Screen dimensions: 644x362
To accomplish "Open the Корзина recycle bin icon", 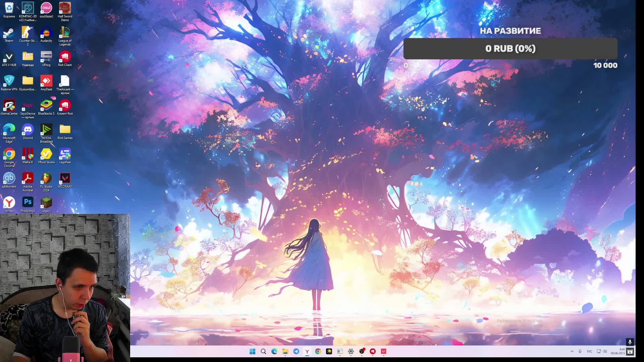I will (x=9, y=10).
